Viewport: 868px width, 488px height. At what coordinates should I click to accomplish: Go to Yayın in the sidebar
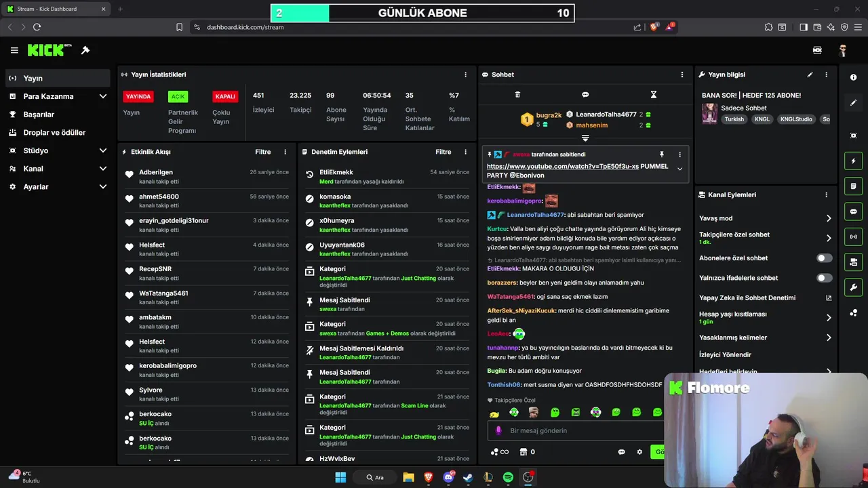pos(57,78)
